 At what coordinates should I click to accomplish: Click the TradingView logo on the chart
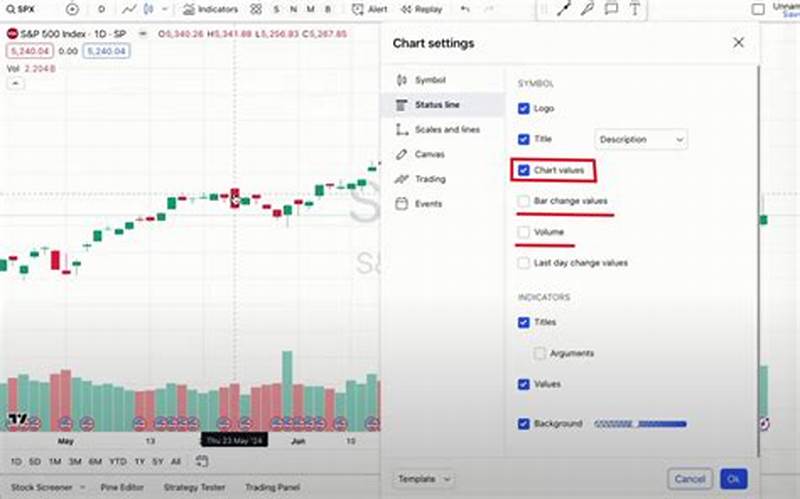[18, 419]
